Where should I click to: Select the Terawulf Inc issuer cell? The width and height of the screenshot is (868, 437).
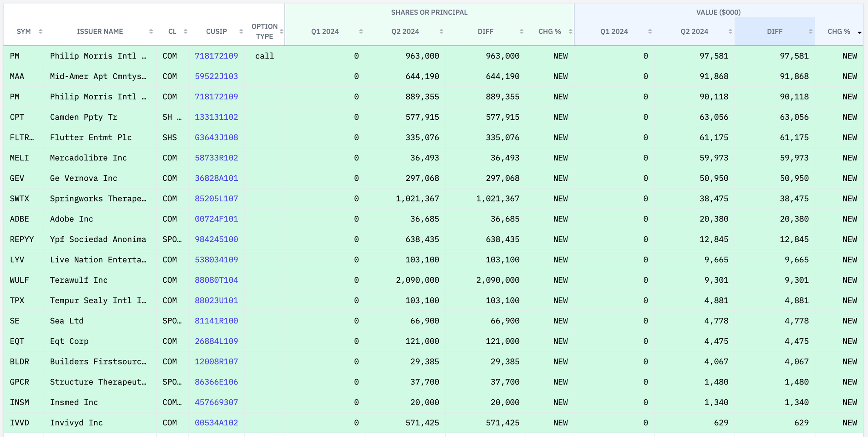[100, 280]
